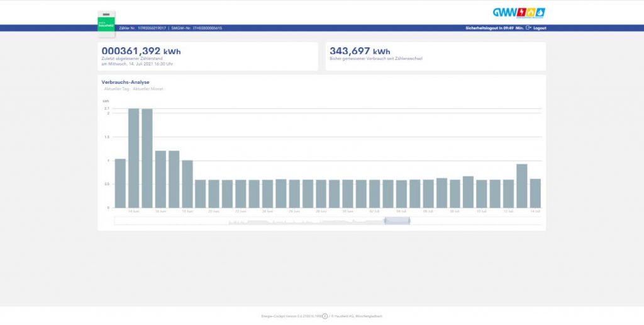Switch to the Aktueller Monat view
The width and height of the screenshot is (644, 325).
coord(148,89)
